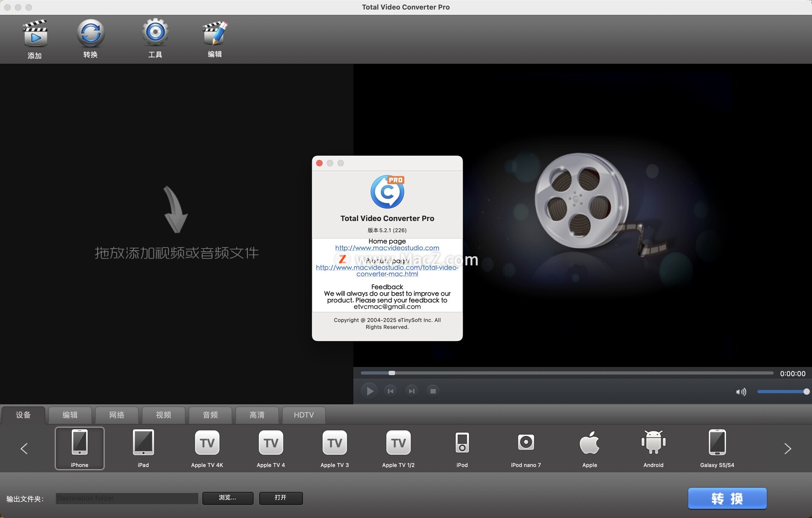Click the 输出文件夹 label
The width and height of the screenshot is (812, 518).
pos(25,499)
